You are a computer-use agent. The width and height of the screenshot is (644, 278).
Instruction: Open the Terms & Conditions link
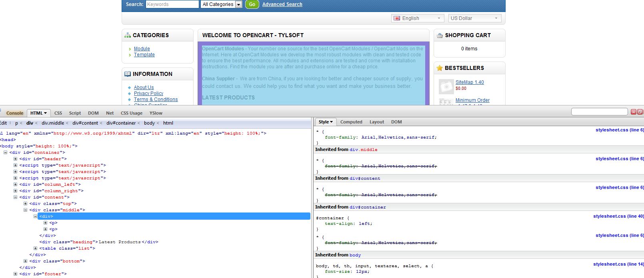point(156,99)
